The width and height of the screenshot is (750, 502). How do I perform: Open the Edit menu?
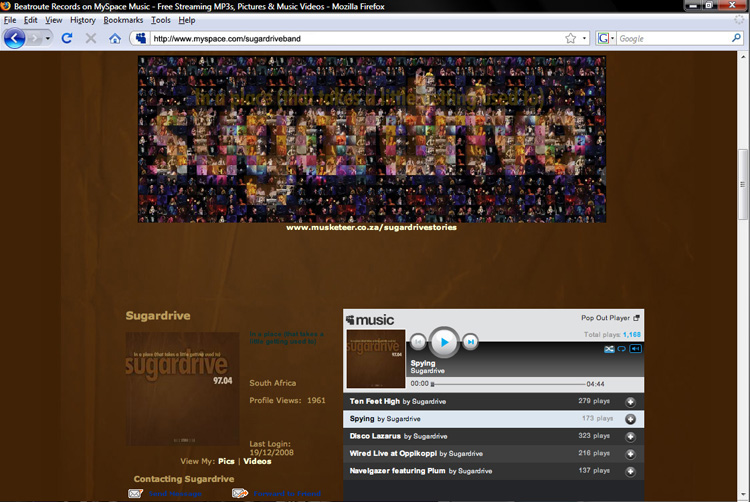point(31,20)
